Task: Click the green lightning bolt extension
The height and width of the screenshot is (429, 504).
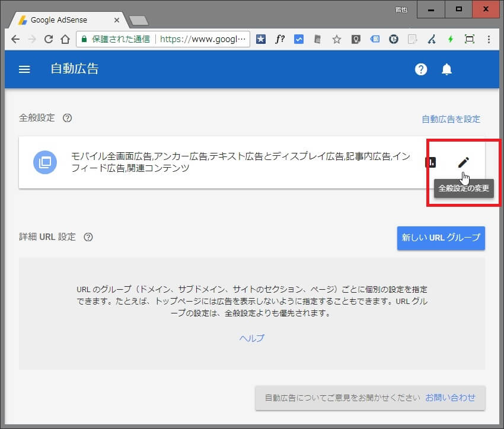Action: pos(451,40)
